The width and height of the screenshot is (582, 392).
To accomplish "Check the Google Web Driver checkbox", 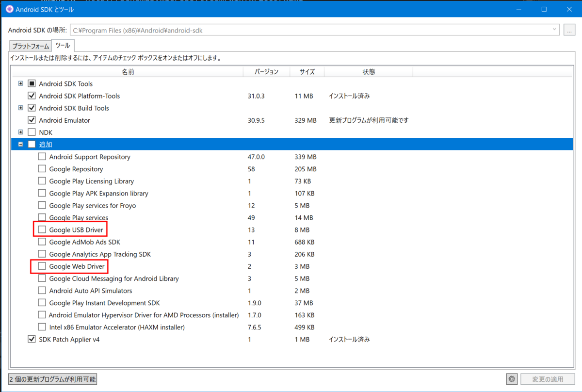I will coord(42,266).
